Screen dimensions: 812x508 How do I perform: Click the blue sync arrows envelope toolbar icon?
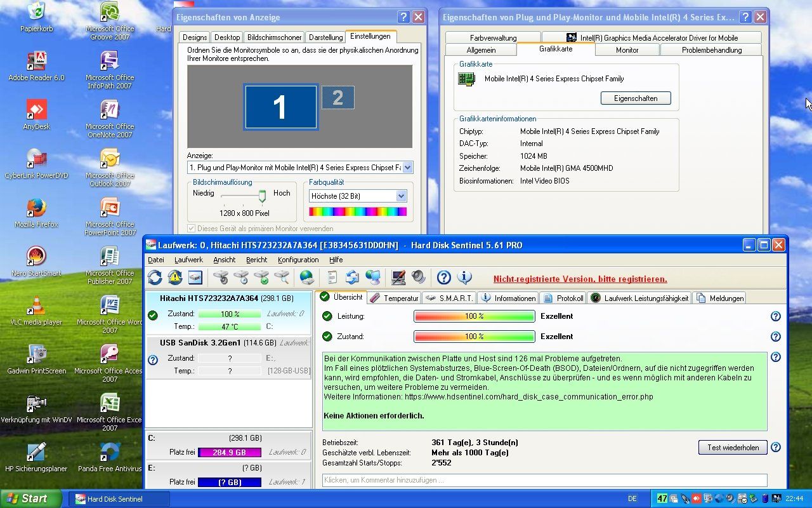click(x=352, y=277)
